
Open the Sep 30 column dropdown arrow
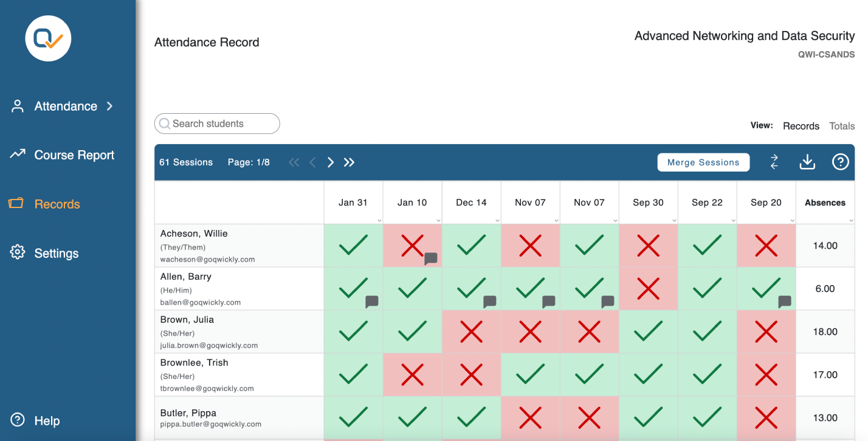click(674, 220)
